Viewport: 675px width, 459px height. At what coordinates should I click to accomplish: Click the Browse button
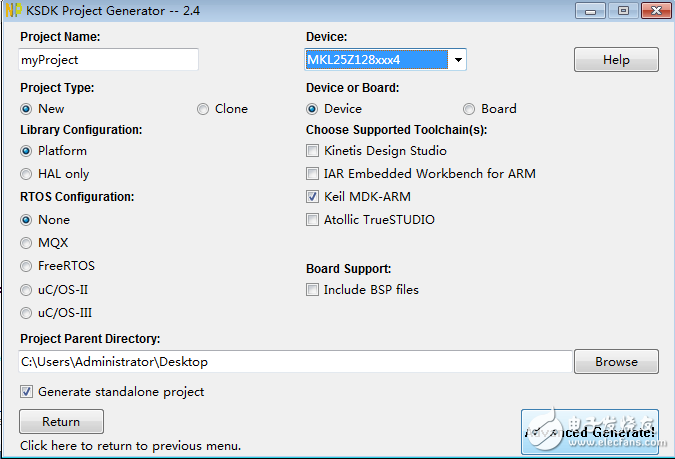click(616, 362)
